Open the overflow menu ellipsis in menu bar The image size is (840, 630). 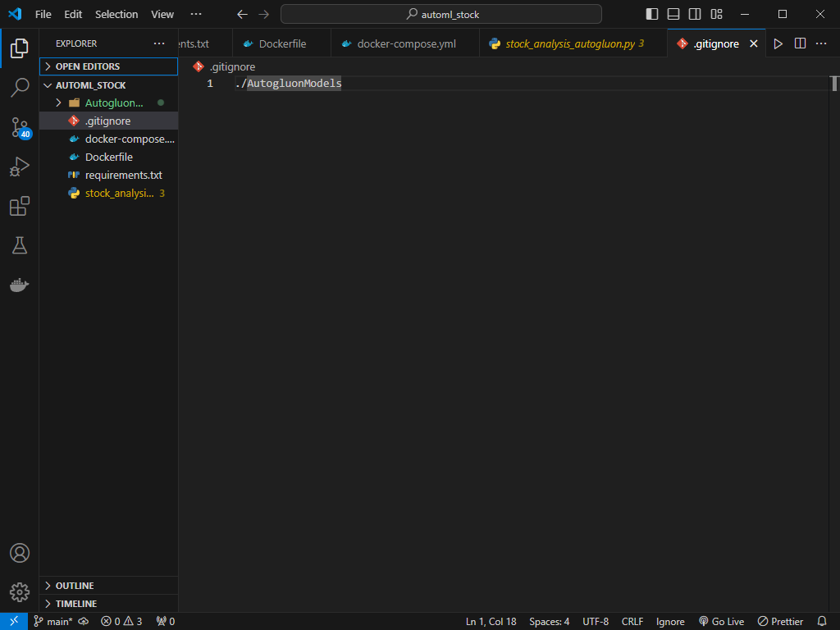pos(196,15)
